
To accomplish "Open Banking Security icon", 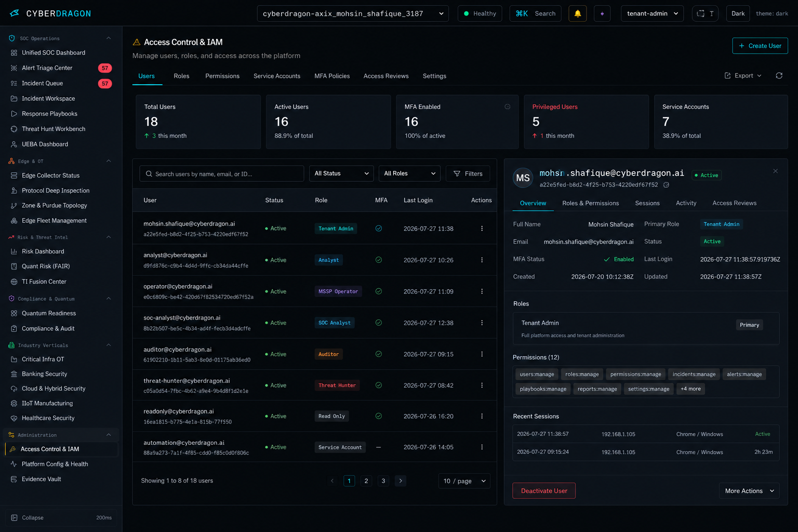I will click(x=14, y=374).
